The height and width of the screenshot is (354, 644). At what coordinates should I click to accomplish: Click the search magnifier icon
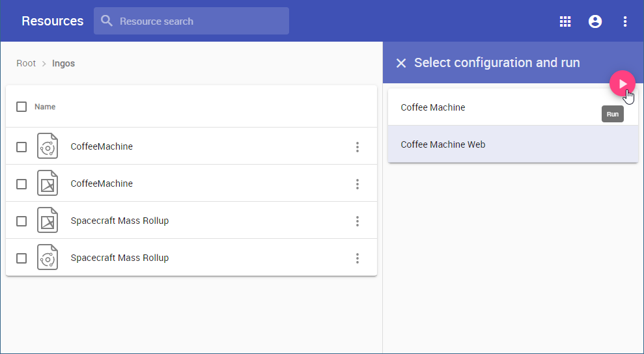107,21
